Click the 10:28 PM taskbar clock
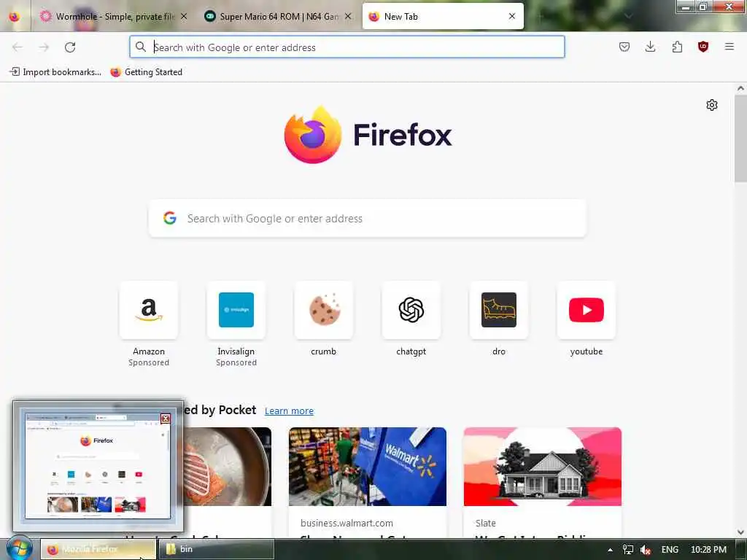 pyautogui.click(x=708, y=550)
